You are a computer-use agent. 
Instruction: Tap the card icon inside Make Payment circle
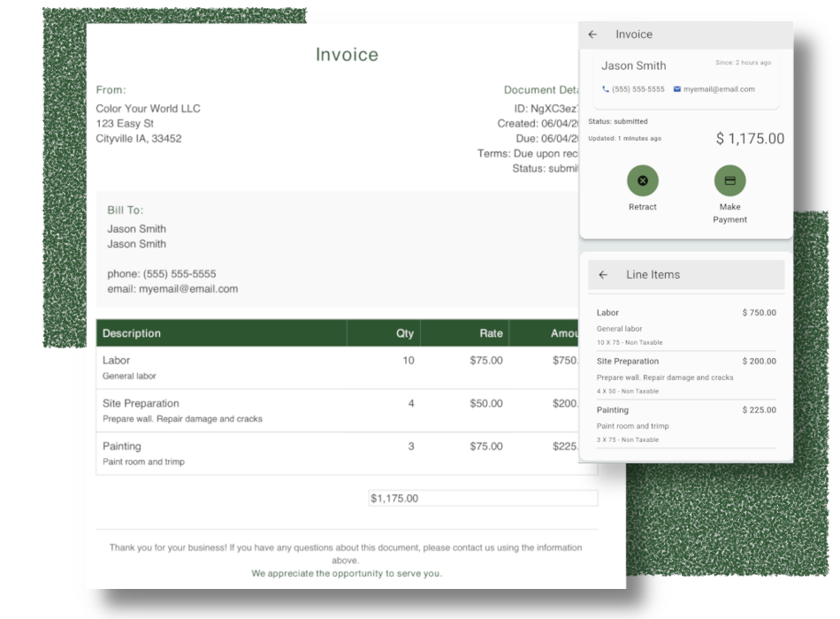pyautogui.click(x=729, y=180)
